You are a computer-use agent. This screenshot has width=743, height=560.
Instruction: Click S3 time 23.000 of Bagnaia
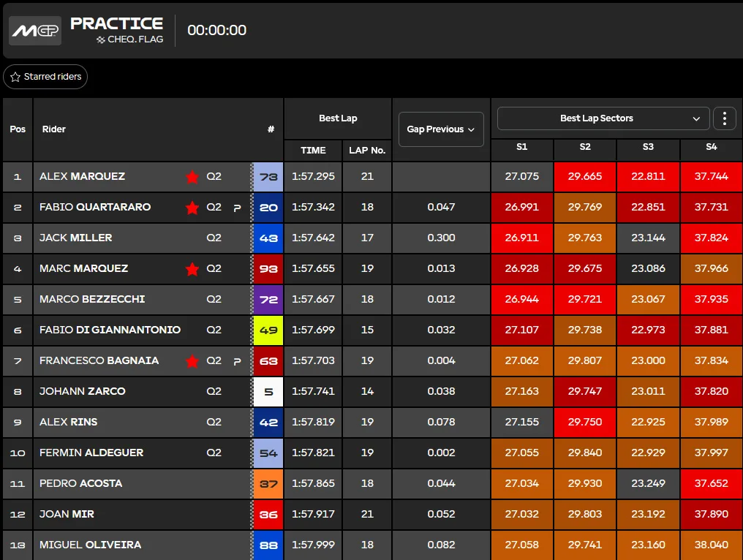pyautogui.click(x=648, y=361)
